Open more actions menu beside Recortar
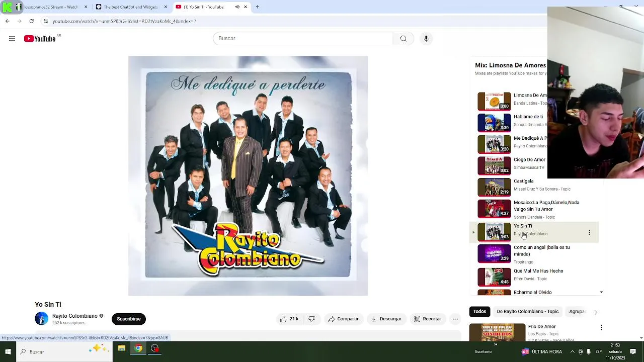The image size is (644, 362). [455, 319]
